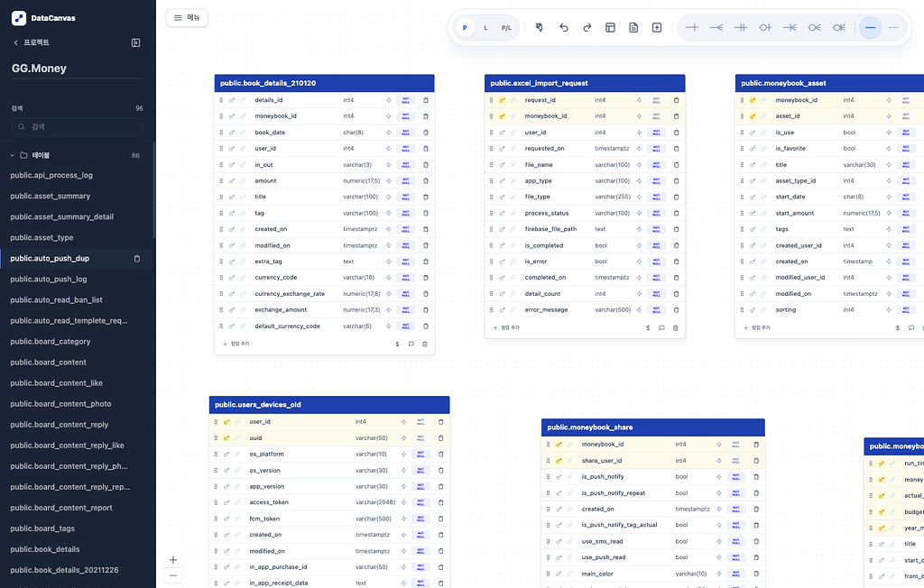Select the hand pan tool
The height and width of the screenshot is (588, 924).
[x=540, y=28]
